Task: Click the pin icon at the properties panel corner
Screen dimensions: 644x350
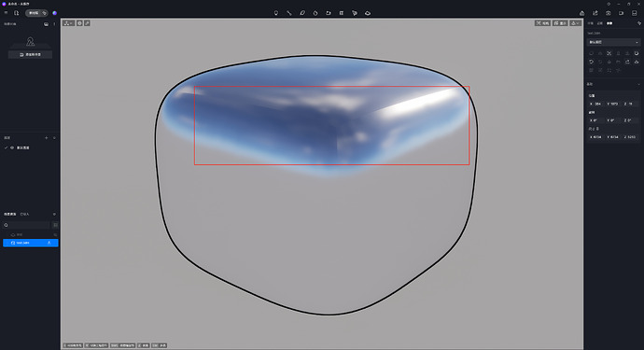Action: point(639,23)
